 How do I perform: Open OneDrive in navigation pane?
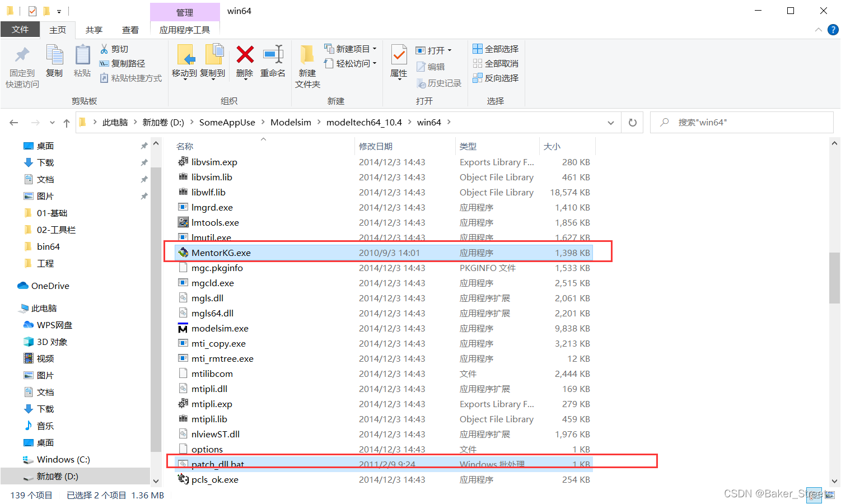(x=50, y=286)
